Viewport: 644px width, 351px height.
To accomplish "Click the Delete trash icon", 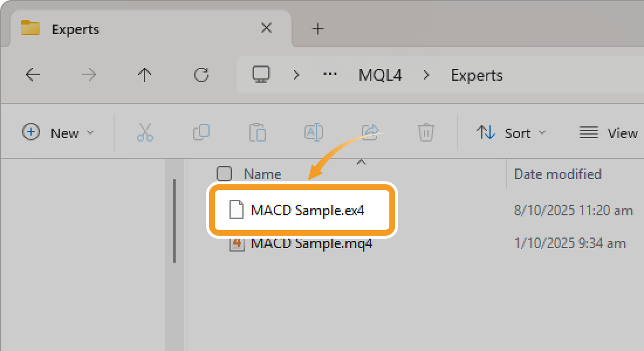I will (426, 133).
